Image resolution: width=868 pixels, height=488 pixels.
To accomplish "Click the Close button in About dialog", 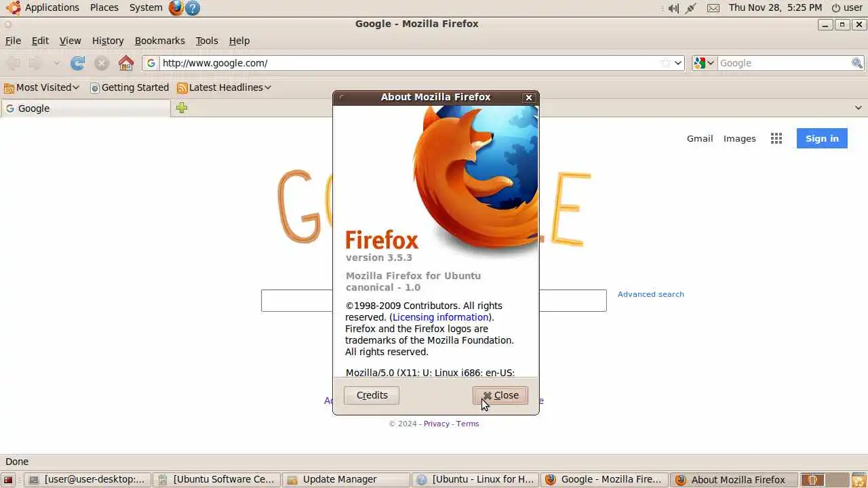I will (x=500, y=395).
